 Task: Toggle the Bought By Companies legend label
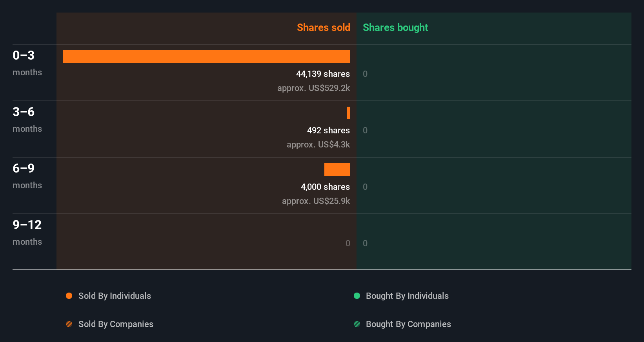click(408, 324)
